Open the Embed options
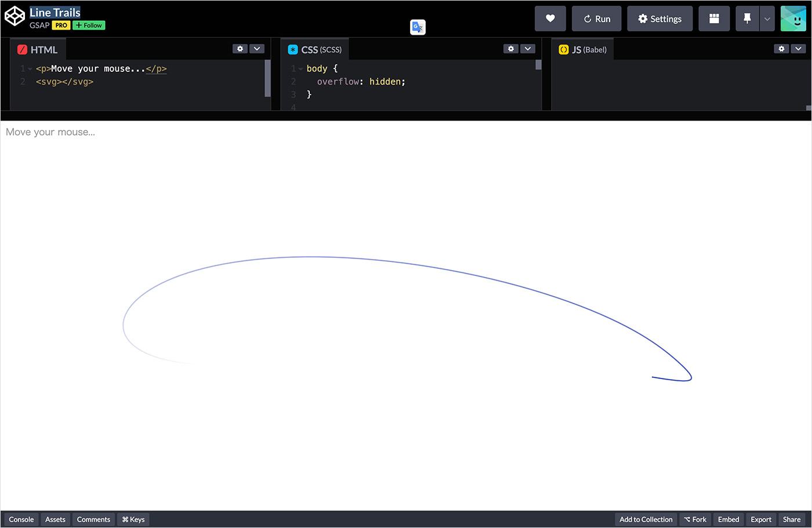The height and width of the screenshot is (528, 812). pyautogui.click(x=728, y=519)
